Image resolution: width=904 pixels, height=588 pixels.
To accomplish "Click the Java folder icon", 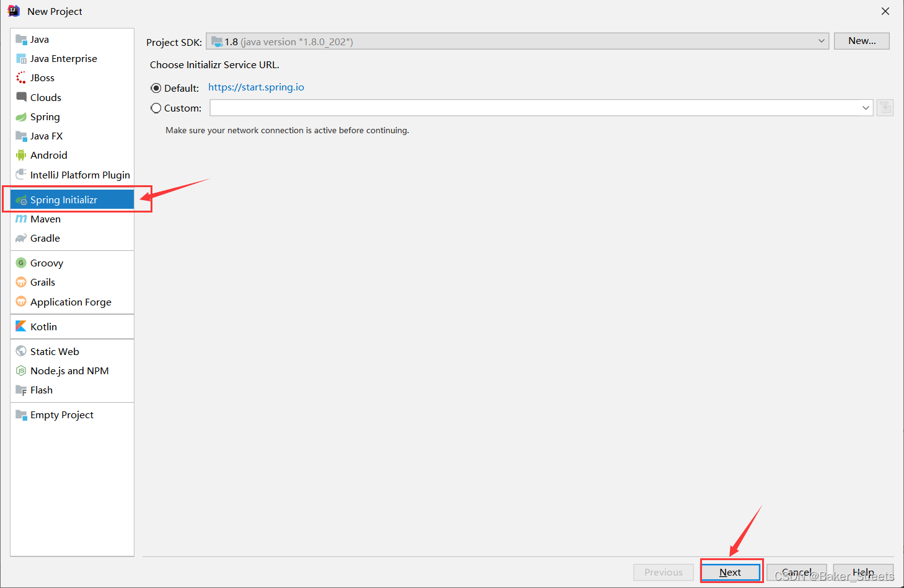I will click(x=21, y=40).
